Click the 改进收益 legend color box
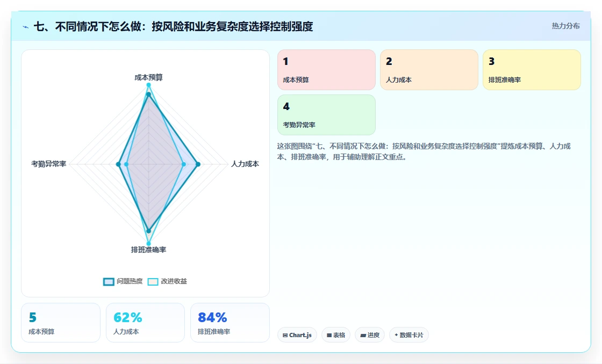 point(153,281)
